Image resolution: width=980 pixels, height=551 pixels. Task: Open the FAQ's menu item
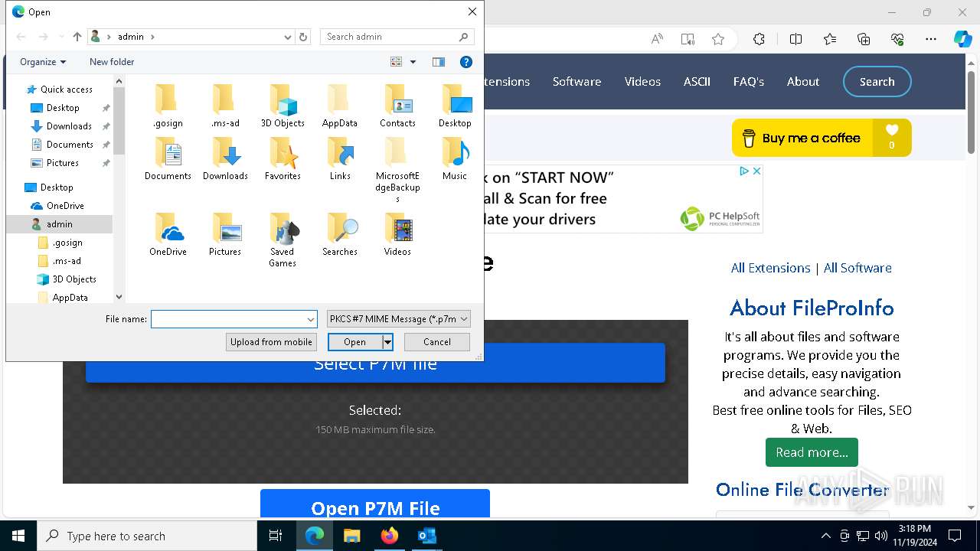pyautogui.click(x=748, y=82)
